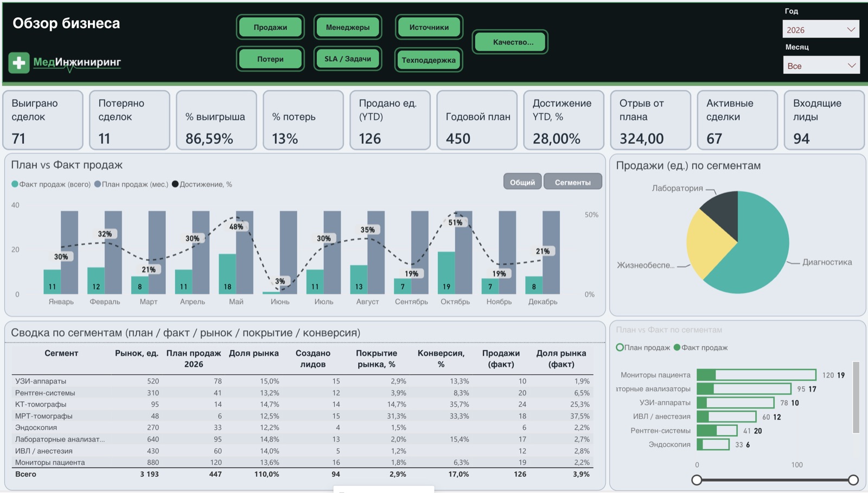The width and height of the screenshot is (868, 493).
Task: Select the УЗИ-аппараты table row
Action: [302, 381]
